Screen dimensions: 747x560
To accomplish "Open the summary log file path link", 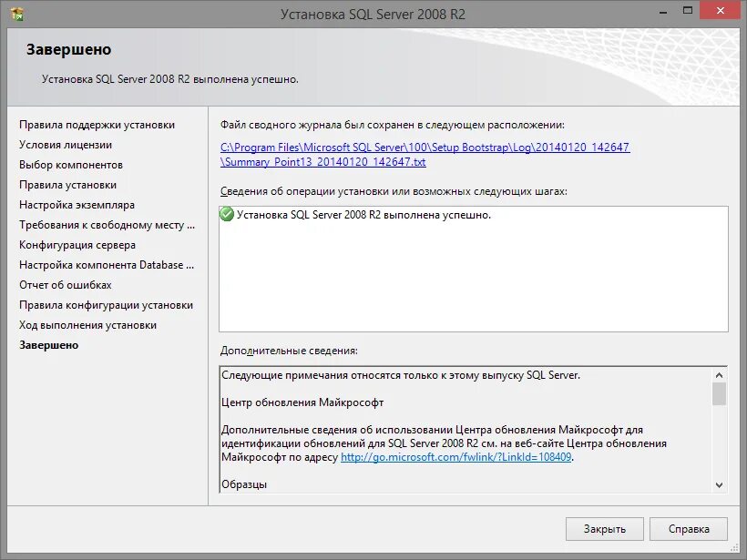I will pos(425,154).
